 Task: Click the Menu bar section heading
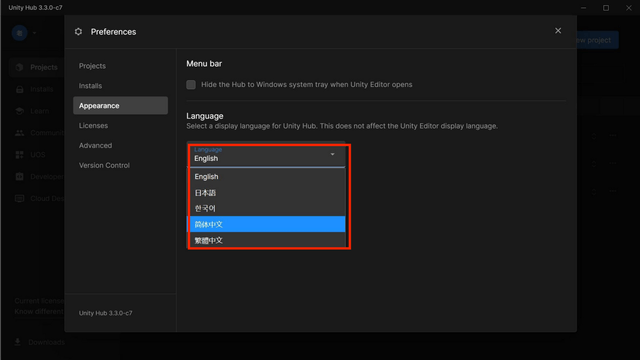pos(204,64)
